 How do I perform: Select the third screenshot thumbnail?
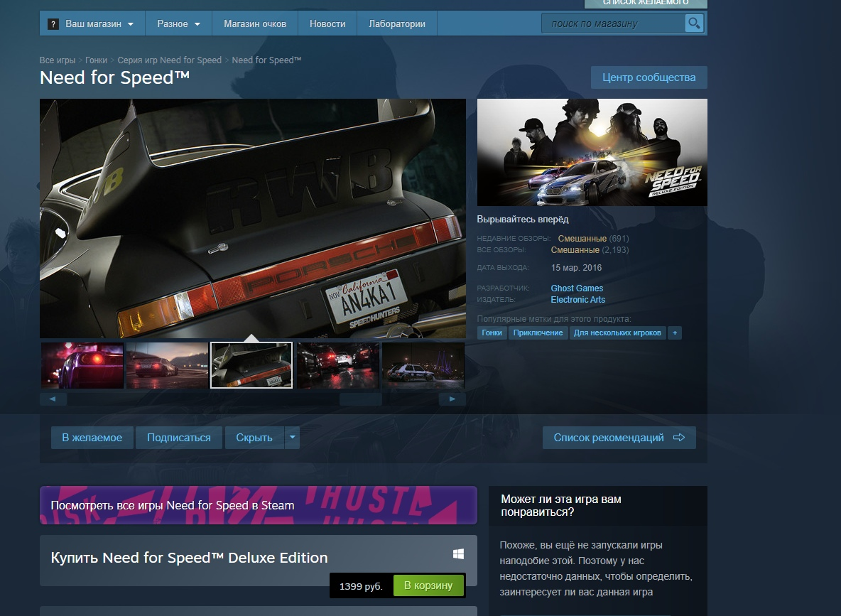251,364
